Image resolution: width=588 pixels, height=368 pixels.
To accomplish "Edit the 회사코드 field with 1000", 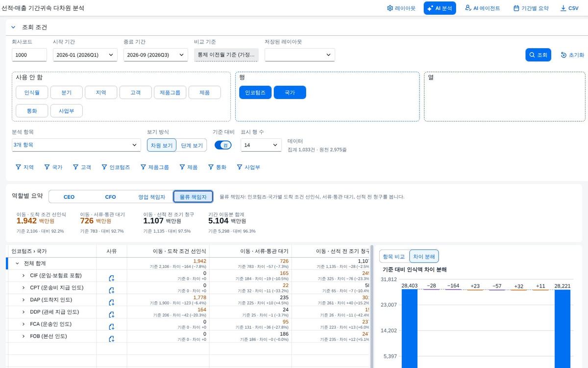I will [29, 55].
